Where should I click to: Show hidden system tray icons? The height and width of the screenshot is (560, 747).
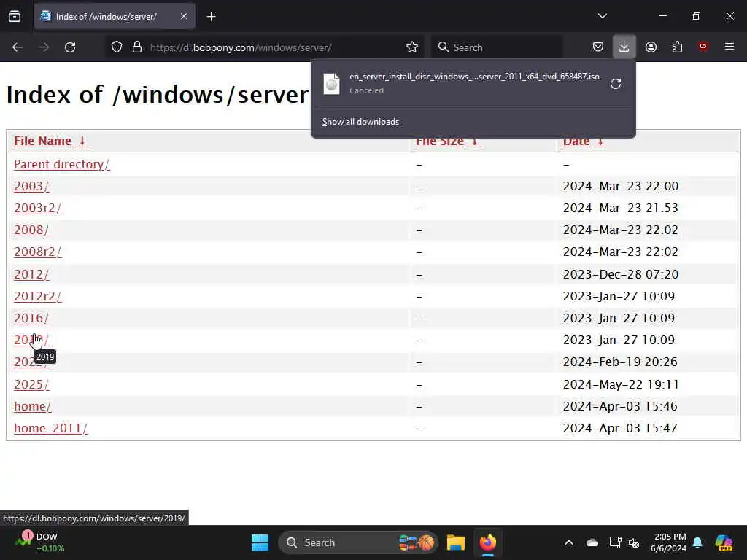[x=569, y=542]
